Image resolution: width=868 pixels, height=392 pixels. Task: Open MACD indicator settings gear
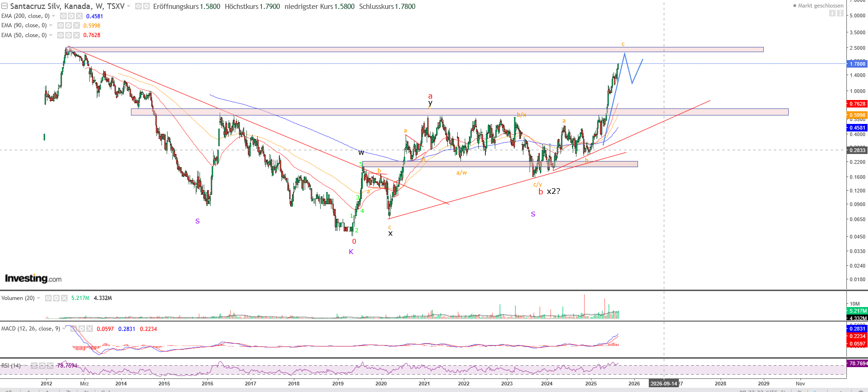coord(82,329)
